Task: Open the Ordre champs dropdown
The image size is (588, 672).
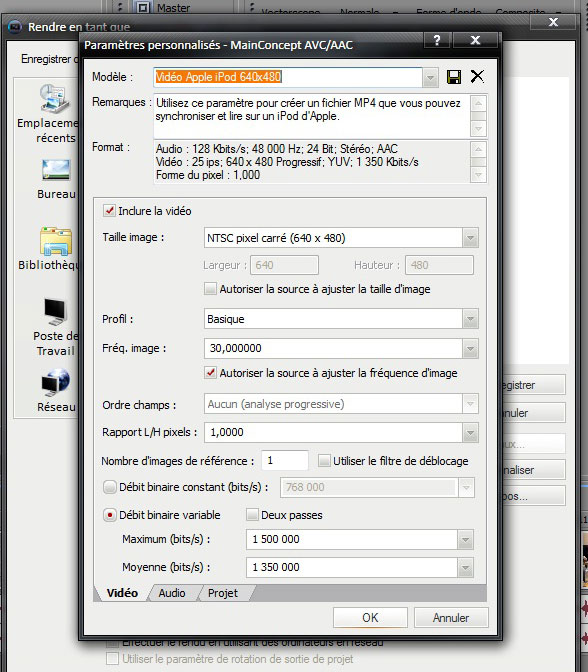Action: 470,404
